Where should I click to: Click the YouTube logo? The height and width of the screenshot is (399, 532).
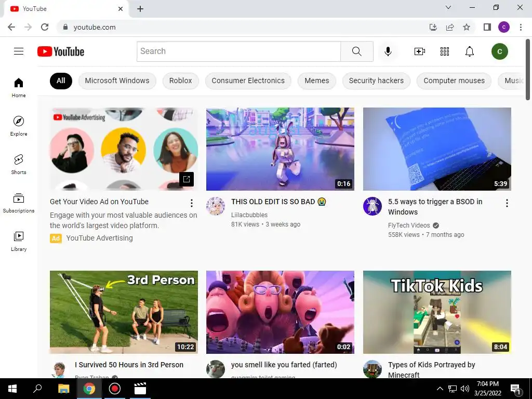click(61, 51)
